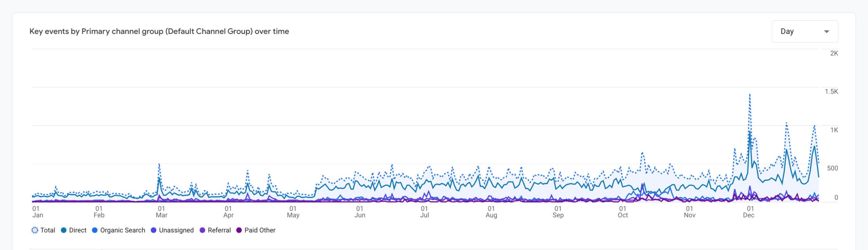Click the Paid Other legend color dot
The height and width of the screenshot is (250, 868).
point(239,230)
